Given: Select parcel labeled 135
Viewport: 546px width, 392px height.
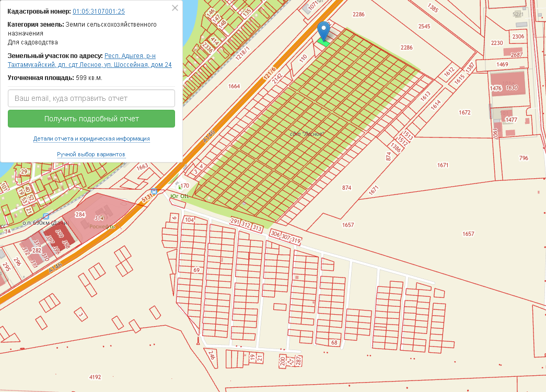Looking at the screenshot, I should tap(247, 13).
